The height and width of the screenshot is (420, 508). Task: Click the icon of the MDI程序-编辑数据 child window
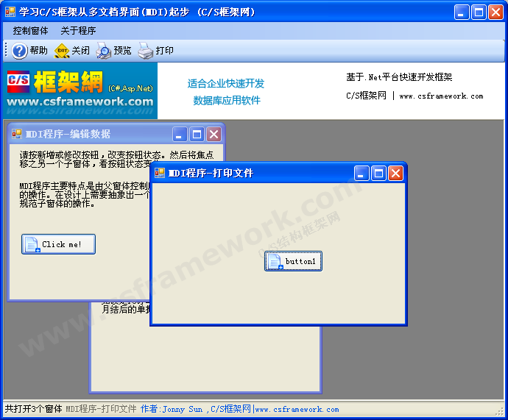pos(17,134)
